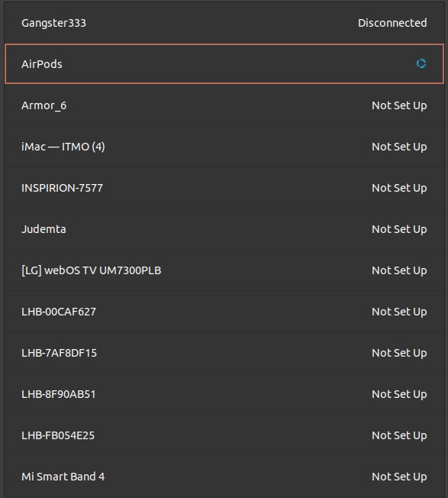Viewport: 448px width, 498px height.
Task: Click the connecting spinner icon beside AirPods
Action: tap(421, 64)
